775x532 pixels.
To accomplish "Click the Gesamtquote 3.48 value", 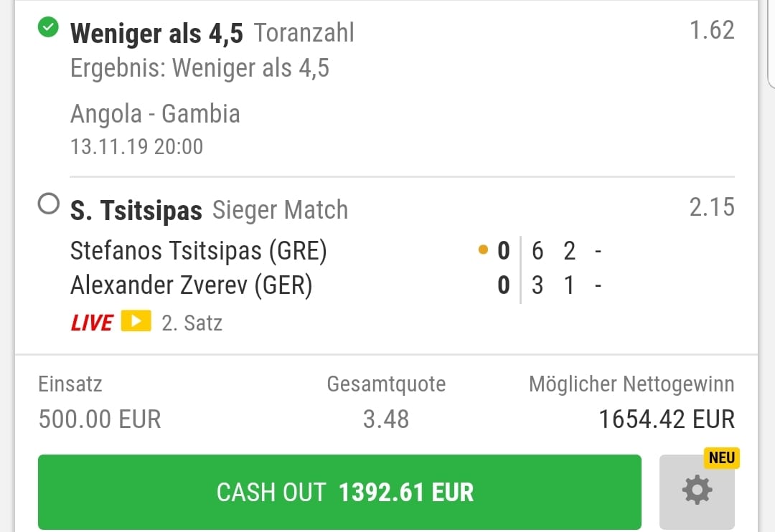I will (385, 419).
